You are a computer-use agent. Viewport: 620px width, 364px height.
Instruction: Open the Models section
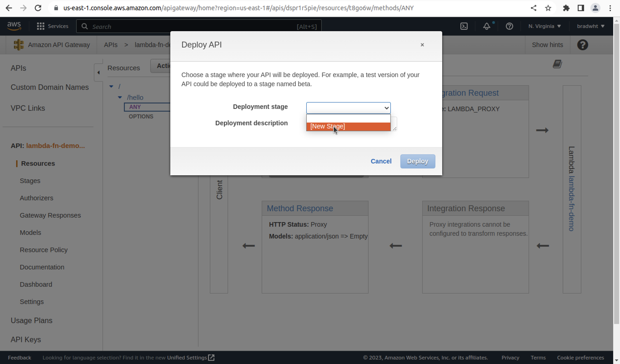click(30, 232)
